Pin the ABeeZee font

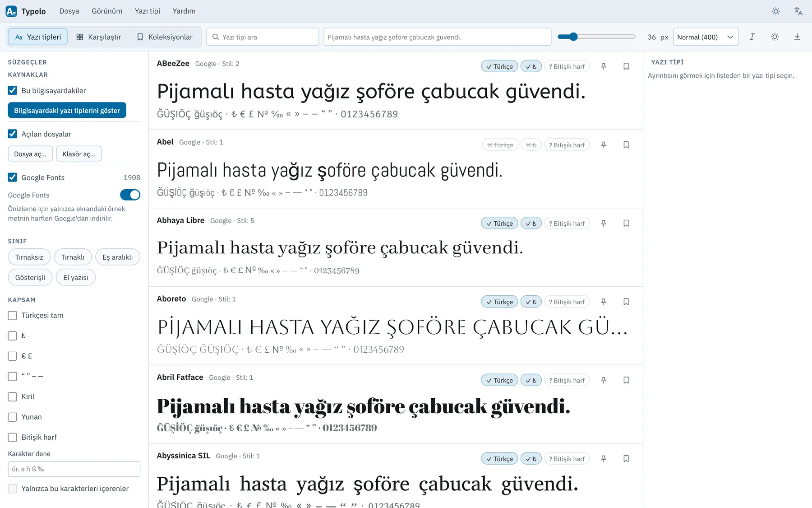(x=604, y=66)
